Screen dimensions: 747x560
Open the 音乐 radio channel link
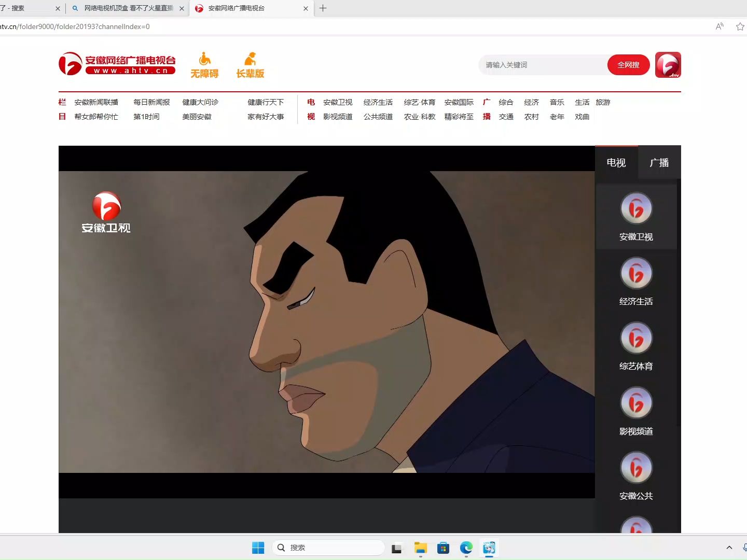[x=557, y=102]
